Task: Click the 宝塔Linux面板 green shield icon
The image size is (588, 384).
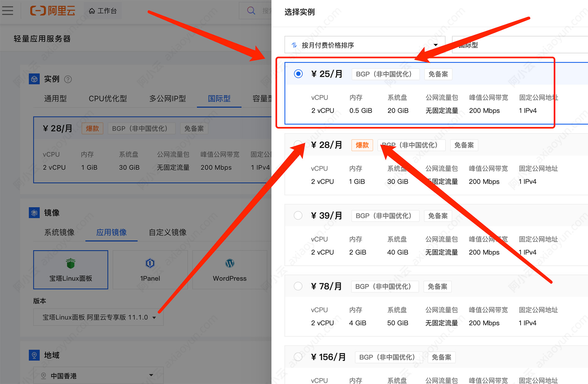Action: (x=71, y=263)
